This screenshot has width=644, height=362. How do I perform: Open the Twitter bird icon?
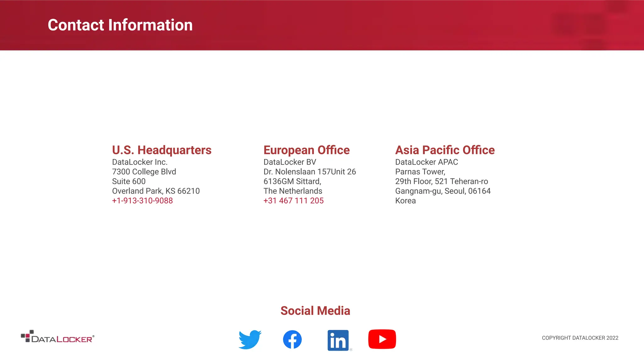250,339
